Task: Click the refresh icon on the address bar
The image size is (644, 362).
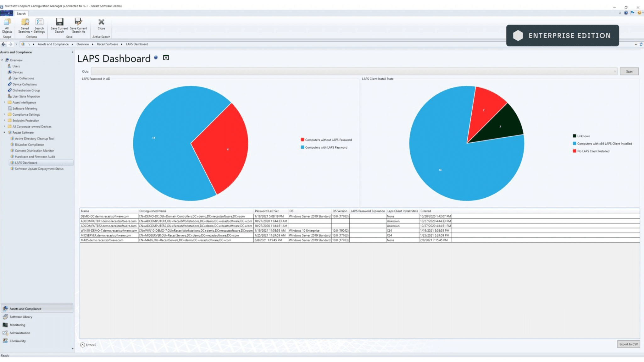Action: 641,44
